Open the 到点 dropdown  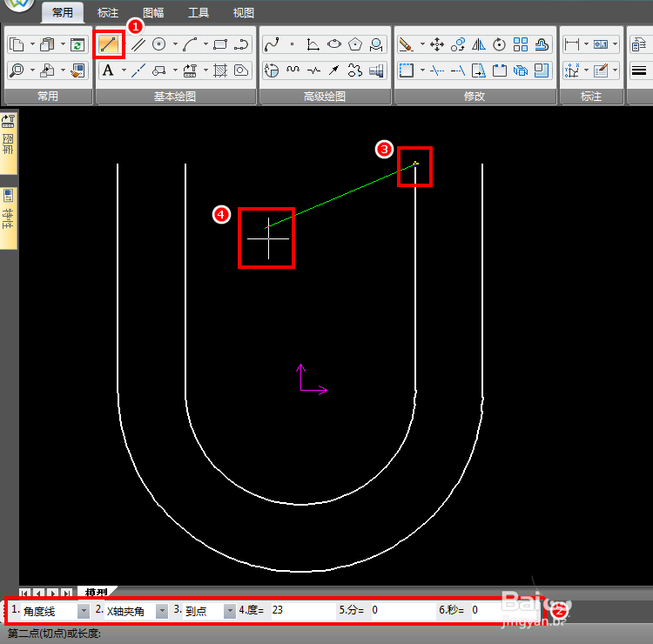pyautogui.click(x=230, y=611)
